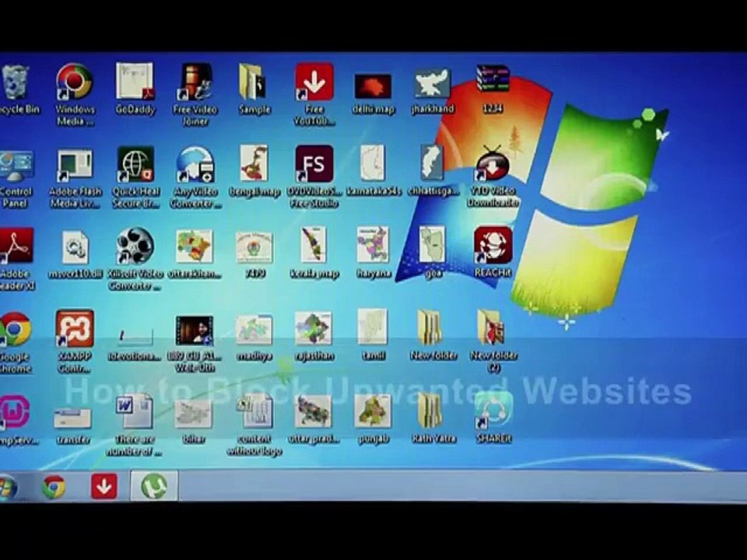Open the karnataka map file

pyautogui.click(x=373, y=163)
